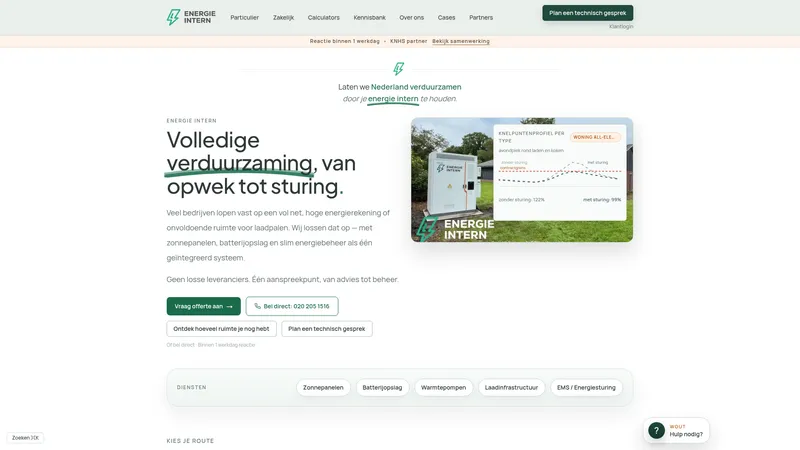
Task: Open the Klantlogin link
Action: (621, 27)
